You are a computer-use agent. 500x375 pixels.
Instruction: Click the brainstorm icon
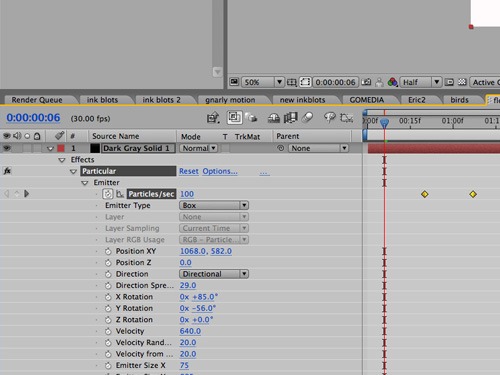[x=330, y=117]
